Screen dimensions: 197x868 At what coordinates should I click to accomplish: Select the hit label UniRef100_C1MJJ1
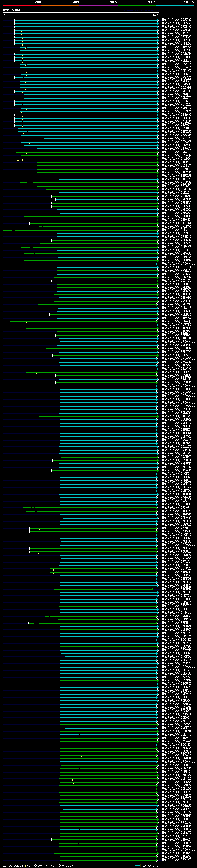[x=177, y=230]
